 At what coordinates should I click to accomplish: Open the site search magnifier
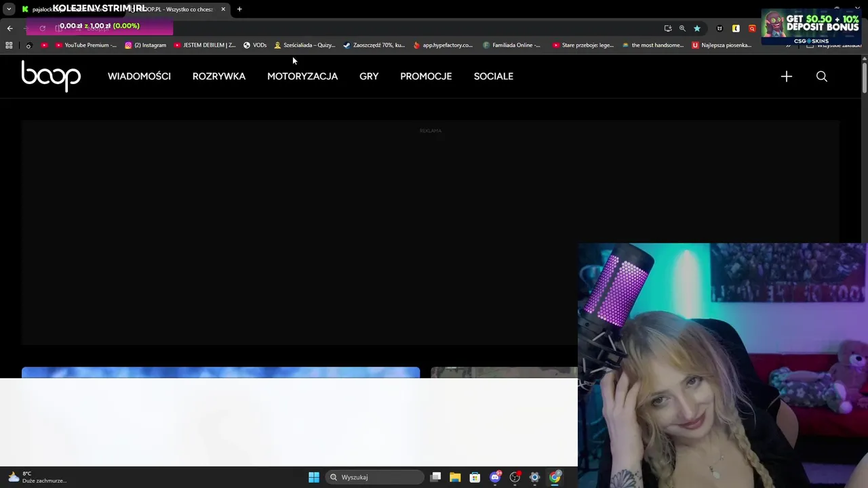tap(822, 77)
